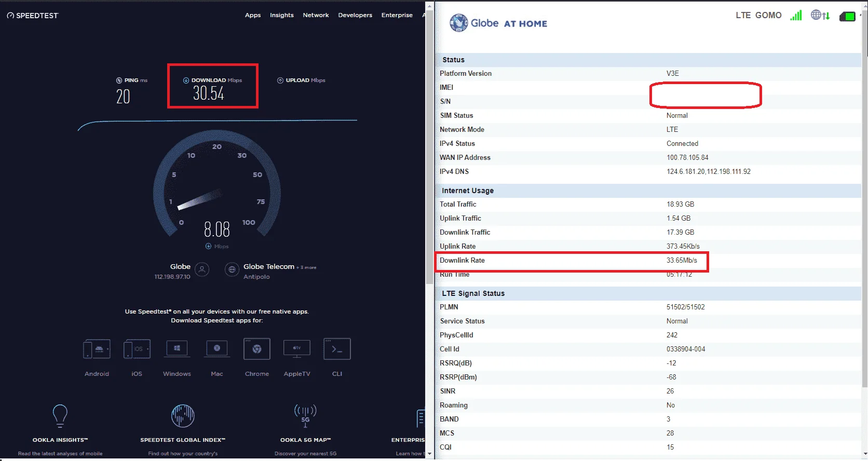Image resolution: width=868 pixels, height=461 pixels.
Task: Open the '+ 3 more' servers link
Action: [306, 267]
